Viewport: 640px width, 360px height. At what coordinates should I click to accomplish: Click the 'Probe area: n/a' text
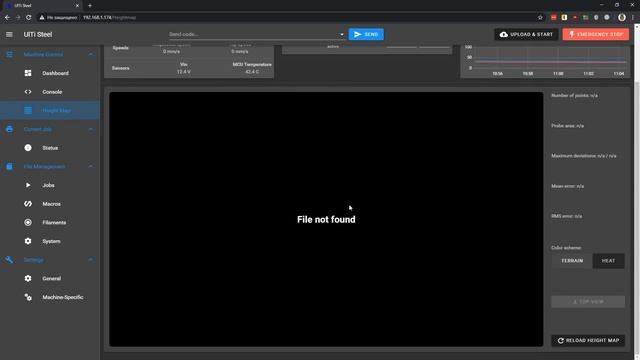pyautogui.click(x=567, y=126)
